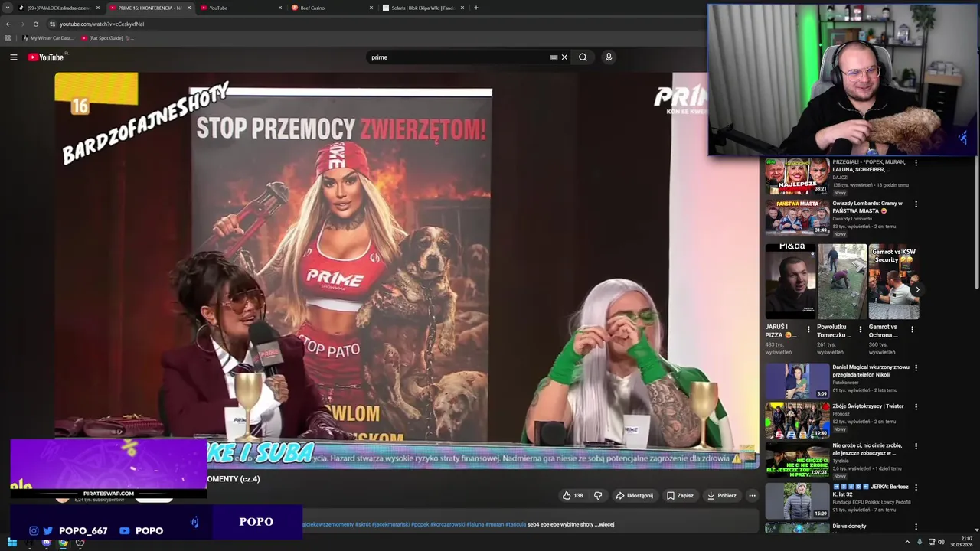
Task: Click DAJCZI channel name under PRZEGIĄŁ video
Action: click(842, 177)
